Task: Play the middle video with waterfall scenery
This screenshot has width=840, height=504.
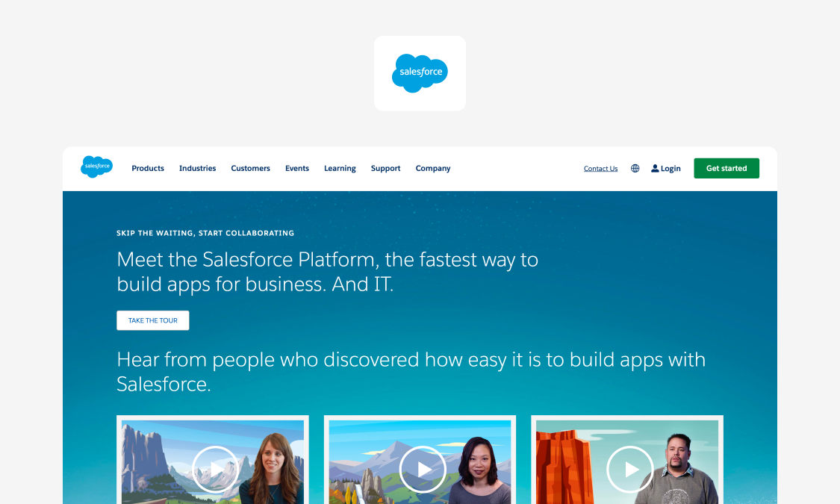Action: (423, 469)
